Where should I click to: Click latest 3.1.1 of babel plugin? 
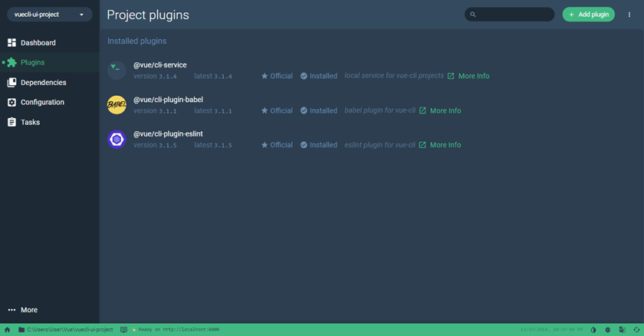click(x=213, y=110)
